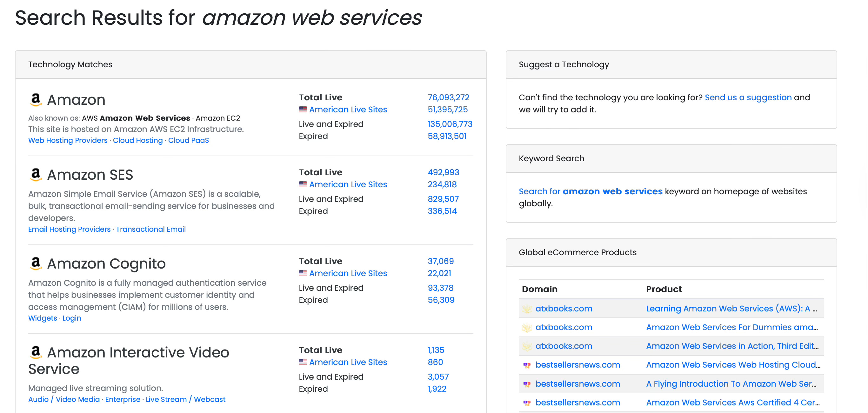The height and width of the screenshot is (413, 868).
Task: Open the Cloud PaaS category link
Action: [188, 140]
